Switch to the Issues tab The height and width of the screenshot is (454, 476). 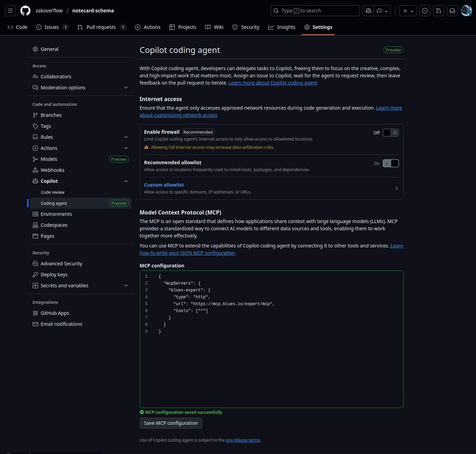click(x=52, y=27)
